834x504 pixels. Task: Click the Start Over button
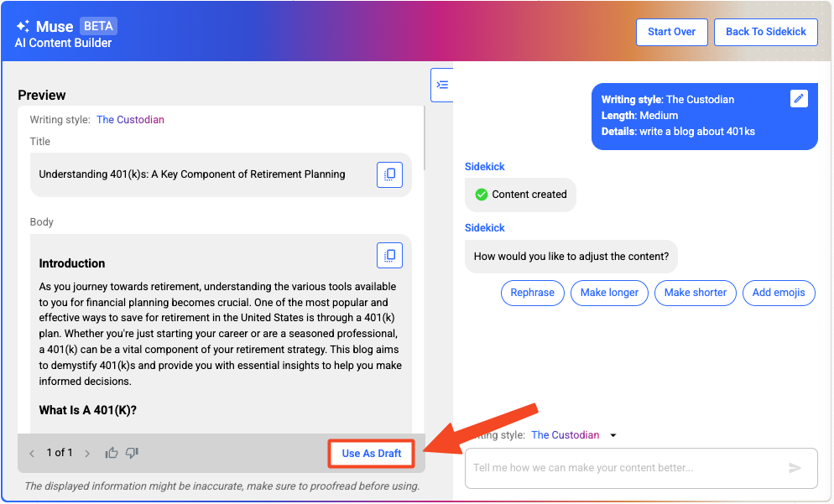coord(671,32)
